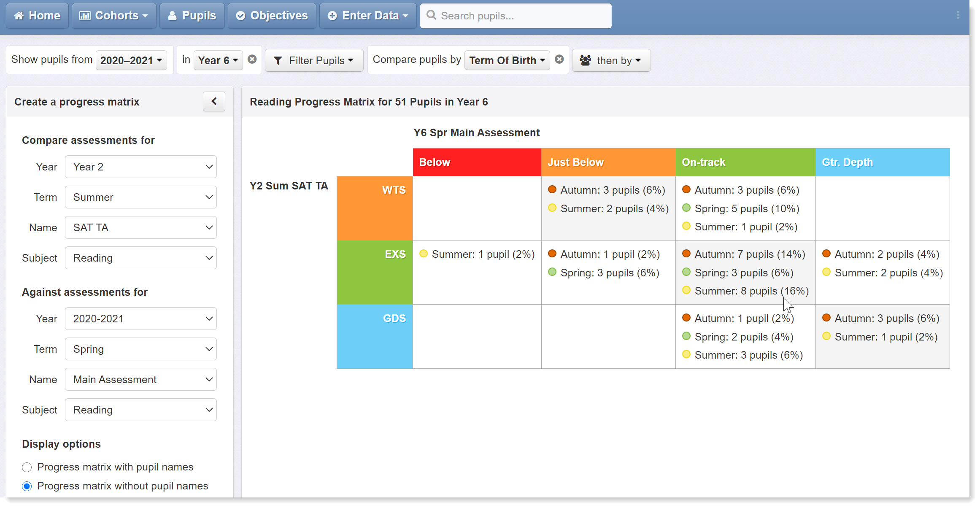The image size is (980, 508).
Task: Click 'Autumn: 3 pupils (6%)' in GDS Gtr. Depth
Action: click(x=887, y=319)
